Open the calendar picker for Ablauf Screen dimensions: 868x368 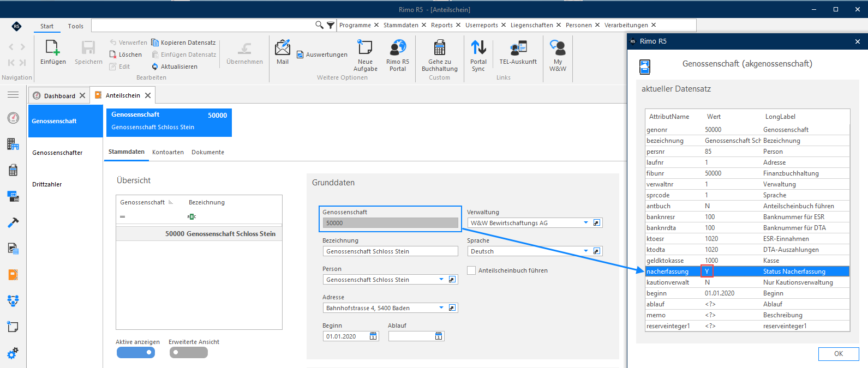(439, 336)
